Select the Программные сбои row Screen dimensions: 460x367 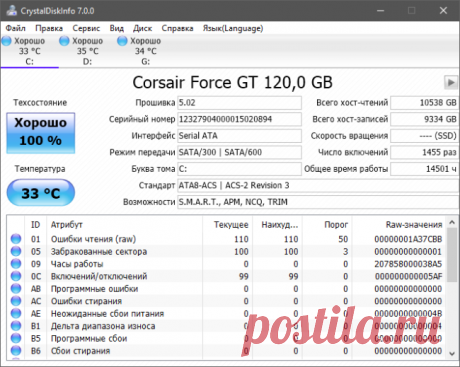click(227, 338)
